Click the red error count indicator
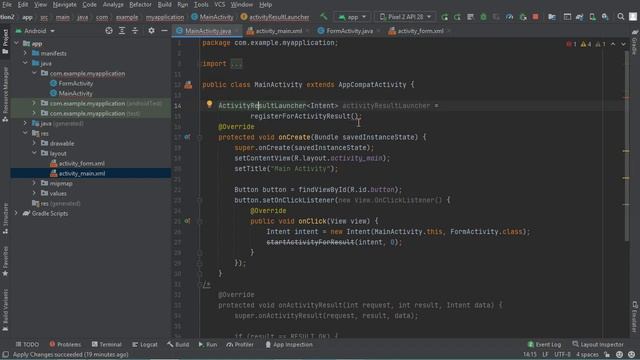The image size is (640, 360). tap(571, 44)
